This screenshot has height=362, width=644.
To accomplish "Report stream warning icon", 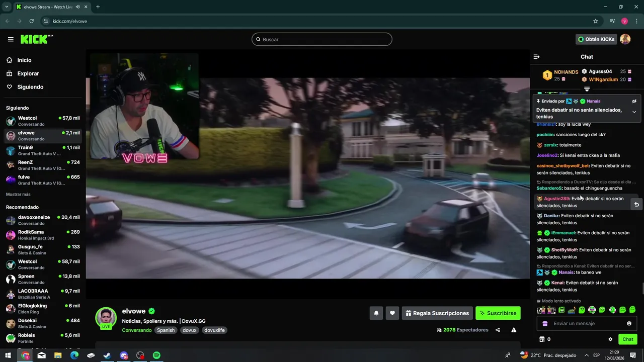I will (x=514, y=330).
